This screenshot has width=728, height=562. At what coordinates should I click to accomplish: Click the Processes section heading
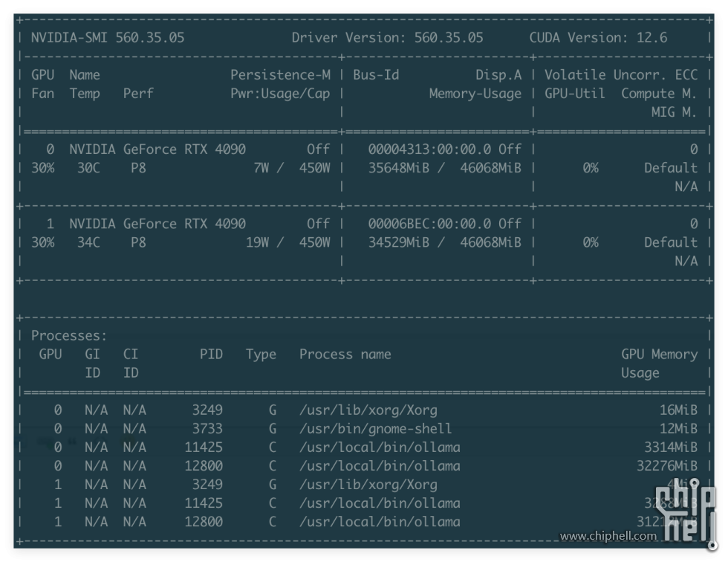[x=69, y=336]
